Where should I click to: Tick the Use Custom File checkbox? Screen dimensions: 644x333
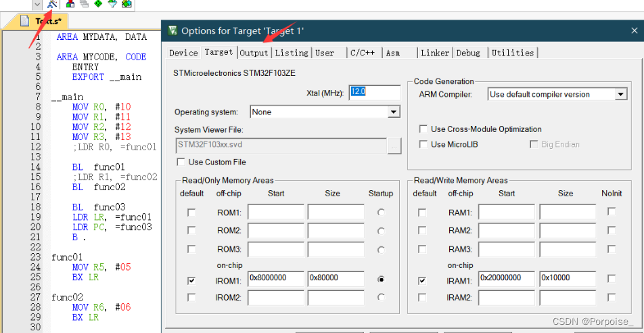[x=181, y=162]
